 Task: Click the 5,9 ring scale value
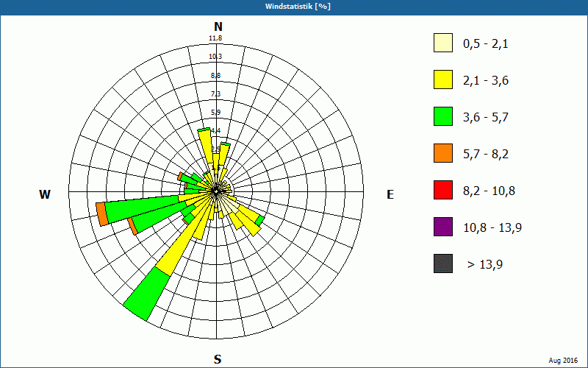(215, 113)
